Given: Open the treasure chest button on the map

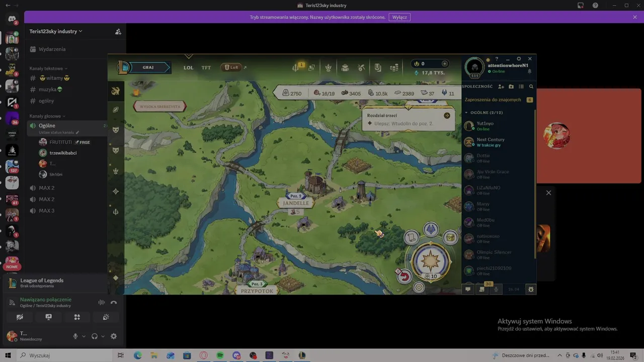Looking at the screenshot, I should point(450,237).
